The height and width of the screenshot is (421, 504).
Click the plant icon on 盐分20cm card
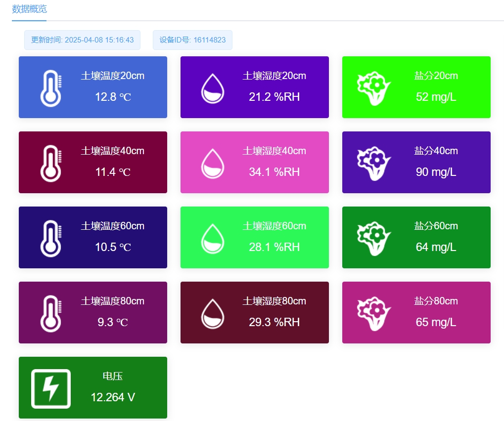coord(373,88)
